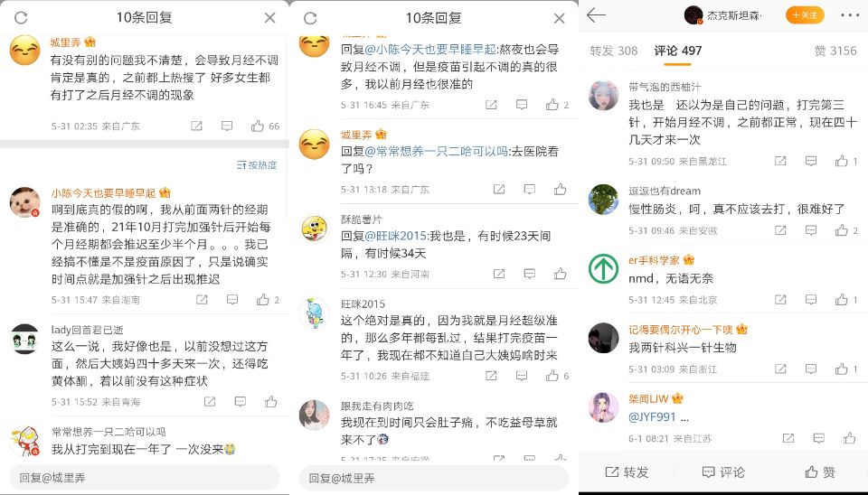Tap the bottom 评论 button
The image size is (868, 495).
pos(723,472)
